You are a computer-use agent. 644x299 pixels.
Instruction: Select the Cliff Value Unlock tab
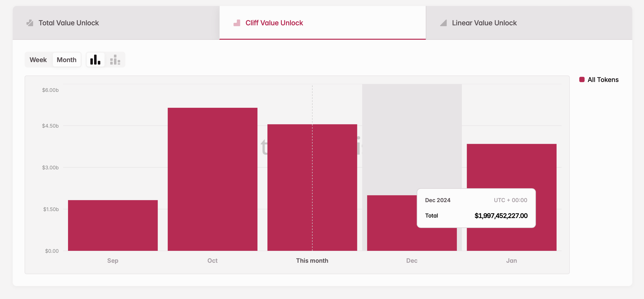pos(274,23)
